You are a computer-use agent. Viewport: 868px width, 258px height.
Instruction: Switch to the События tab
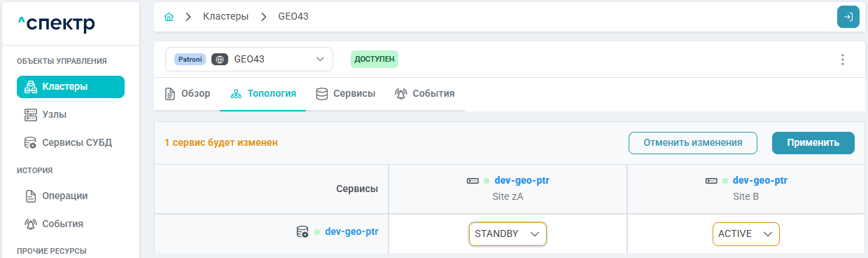(x=425, y=94)
